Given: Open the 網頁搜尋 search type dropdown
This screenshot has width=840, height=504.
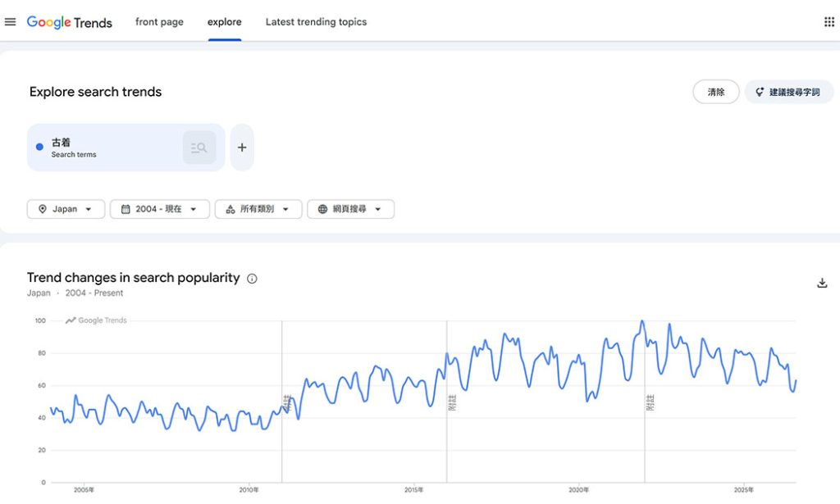Looking at the screenshot, I should [x=350, y=209].
